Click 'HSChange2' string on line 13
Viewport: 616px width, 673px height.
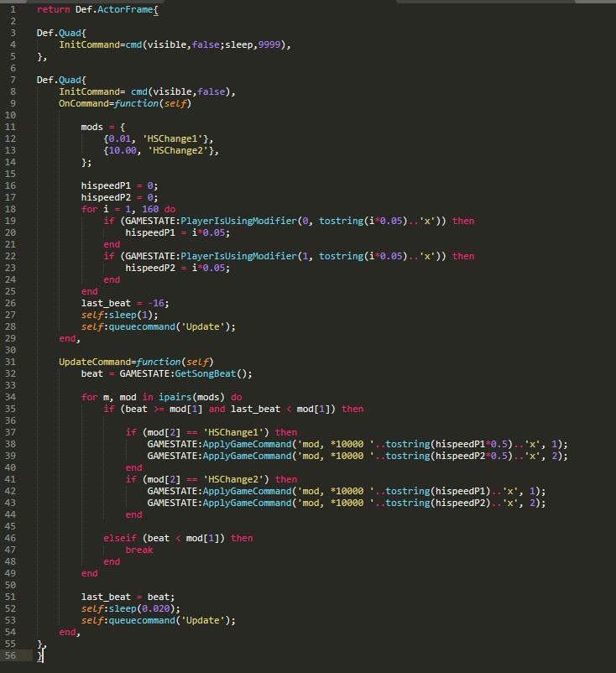pos(178,150)
